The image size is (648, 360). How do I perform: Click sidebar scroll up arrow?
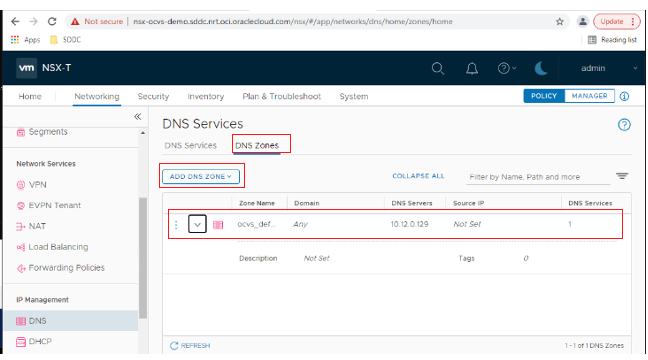[x=143, y=133]
